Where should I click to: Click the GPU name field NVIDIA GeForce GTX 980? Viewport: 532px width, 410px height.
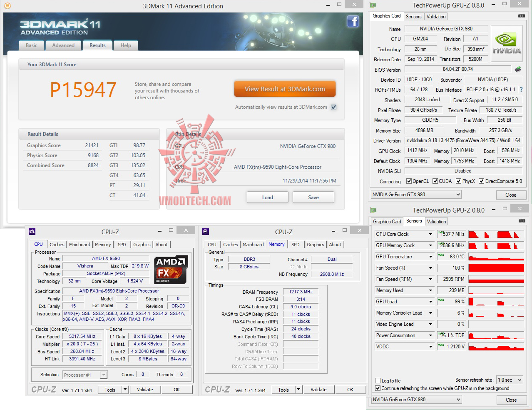coord(446,29)
